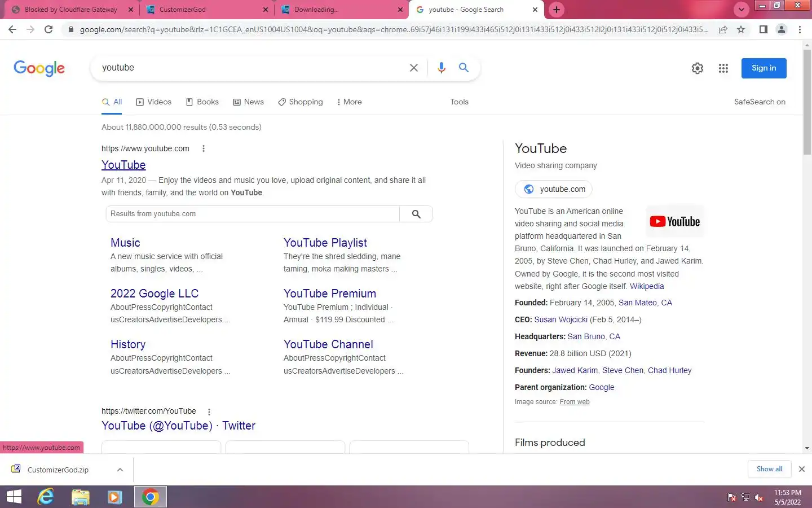This screenshot has width=812, height=508.
Task: Click the San Bruno, CA headquarters link
Action: click(594, 336)
